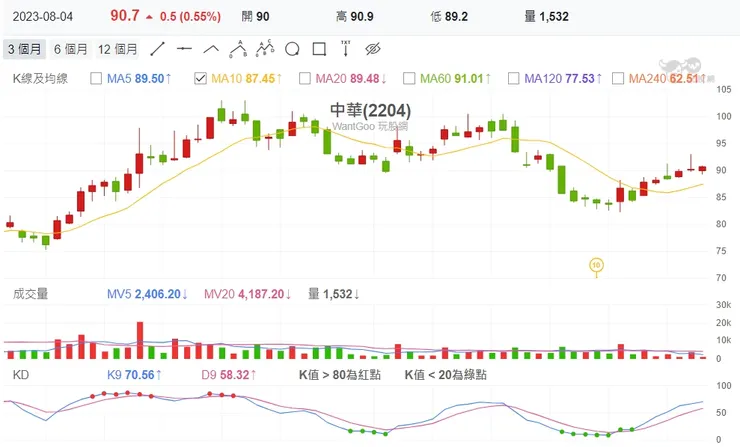740x447 pixels.
Task: Click the 中華(2204) chart title
Action: click(x=370, y=110)
